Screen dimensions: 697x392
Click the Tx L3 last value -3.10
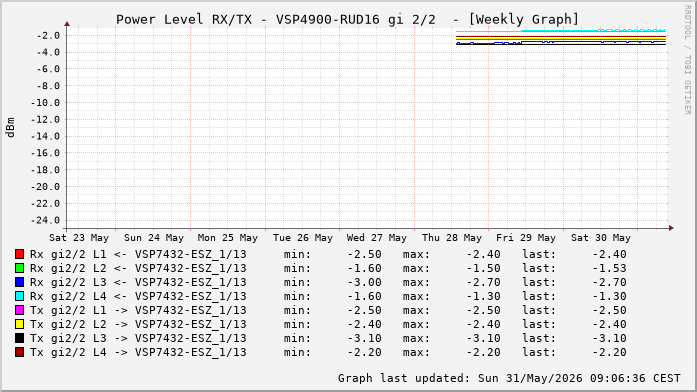(609, 338)
